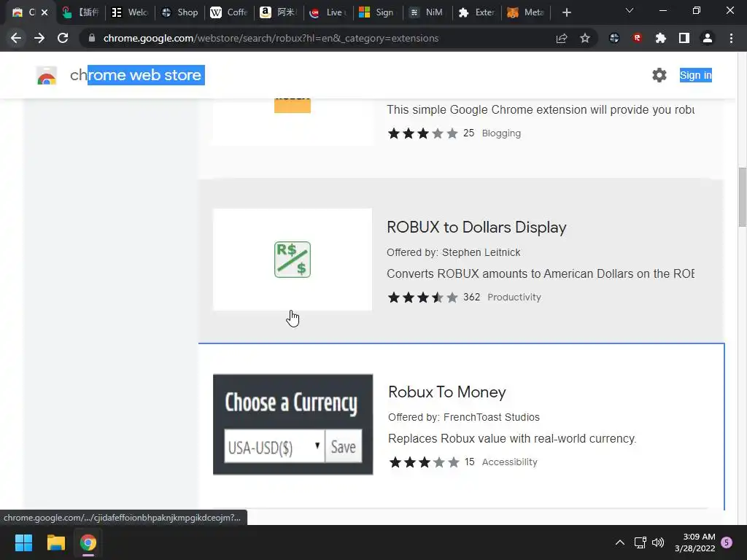Show hidden system tray icons
Viewport: 747px width, 560px height.
(620, 542)
